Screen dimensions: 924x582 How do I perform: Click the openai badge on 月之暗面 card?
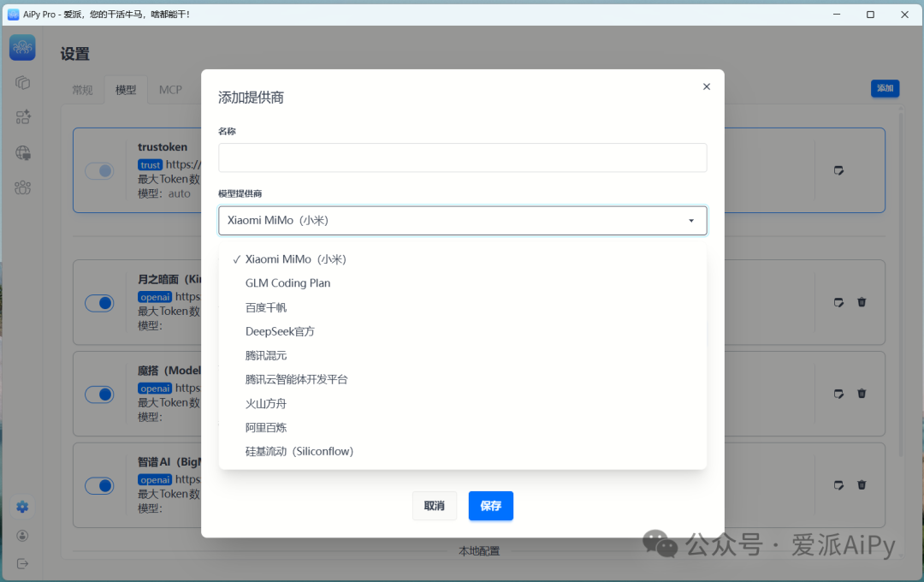click(x=155, y=297)
